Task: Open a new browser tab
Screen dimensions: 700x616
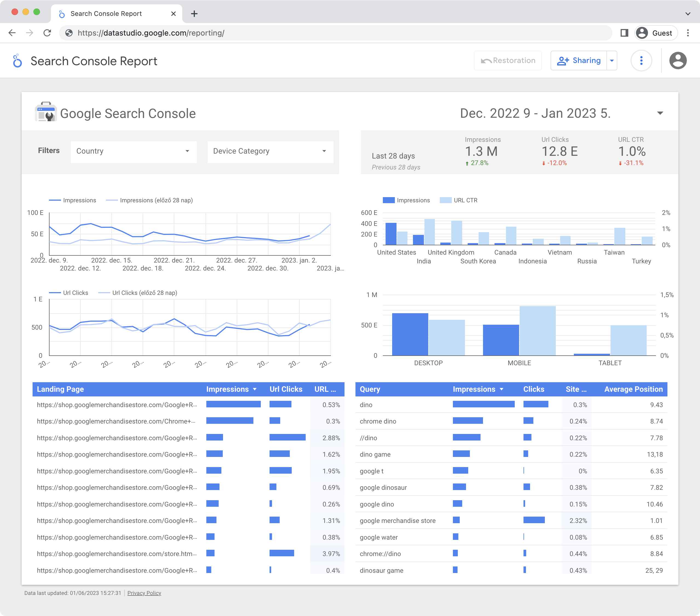Action: coord(194,14)
